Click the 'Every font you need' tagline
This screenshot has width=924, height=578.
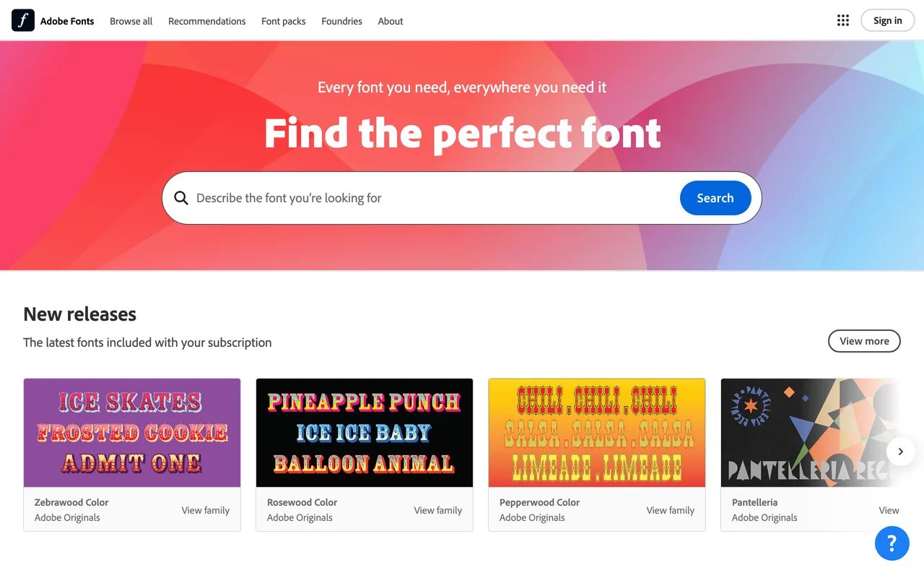click(x=462, y=87)
